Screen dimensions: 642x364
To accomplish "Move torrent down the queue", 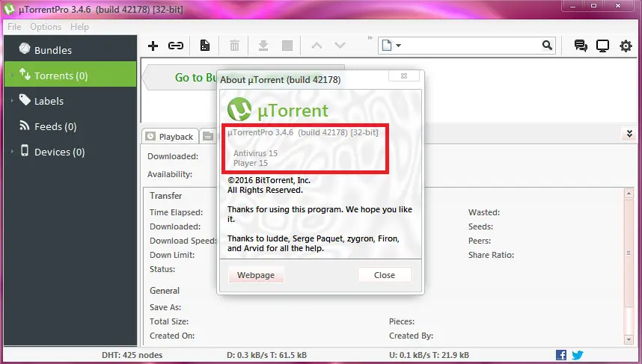I will (x=340, y=46).
